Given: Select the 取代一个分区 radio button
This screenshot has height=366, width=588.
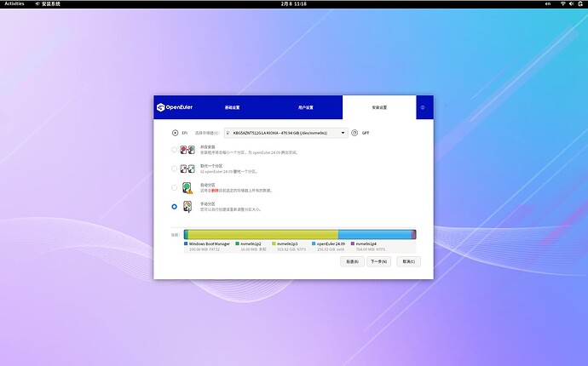Looking at the screenshot, I should click(175, 169).
